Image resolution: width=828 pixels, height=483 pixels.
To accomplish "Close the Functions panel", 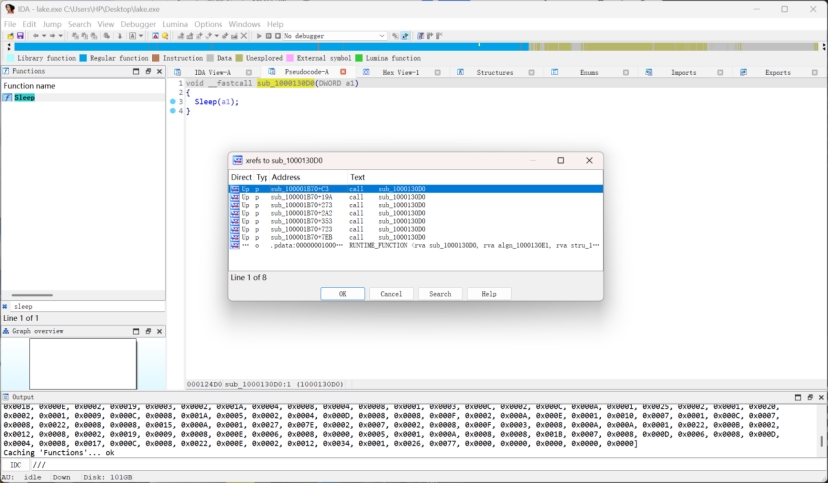I will (x=159, y=71).
